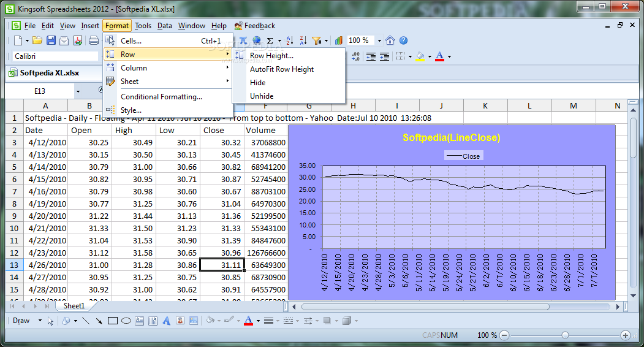Apply the red font color in the formatting toolbar
Image resolution: width=644 pixels, height=347 pixels.
[x=440, y=56]
